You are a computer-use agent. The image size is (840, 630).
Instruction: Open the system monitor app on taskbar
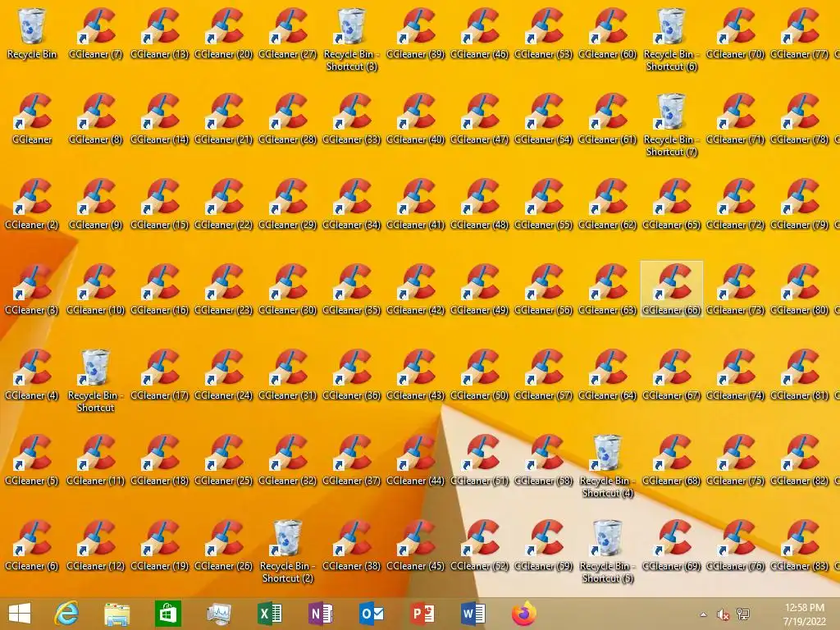point(218,614)
